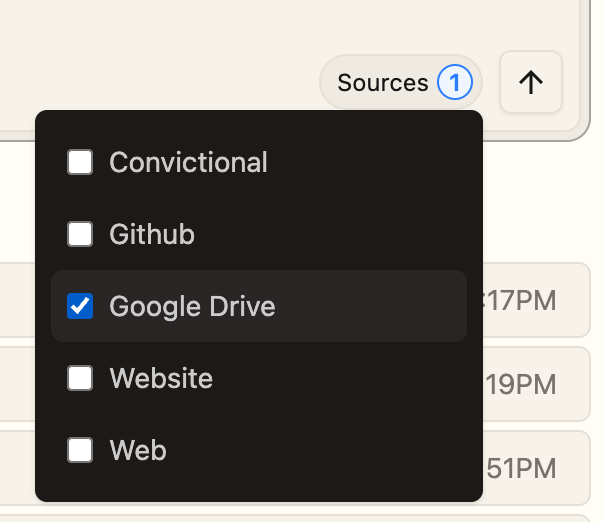Click the Google Drive label text
Screen dimensions: 602x522
[x=192, y=307]
